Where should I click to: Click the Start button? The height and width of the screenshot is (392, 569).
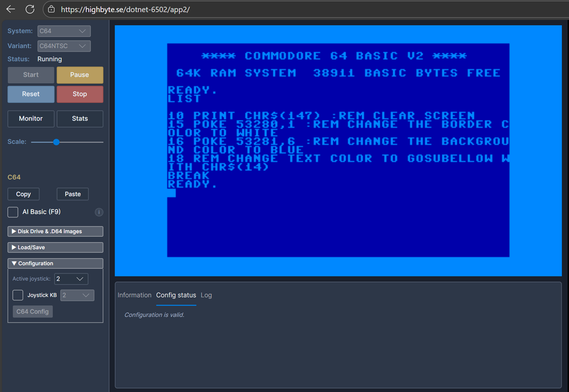[31, 75]
